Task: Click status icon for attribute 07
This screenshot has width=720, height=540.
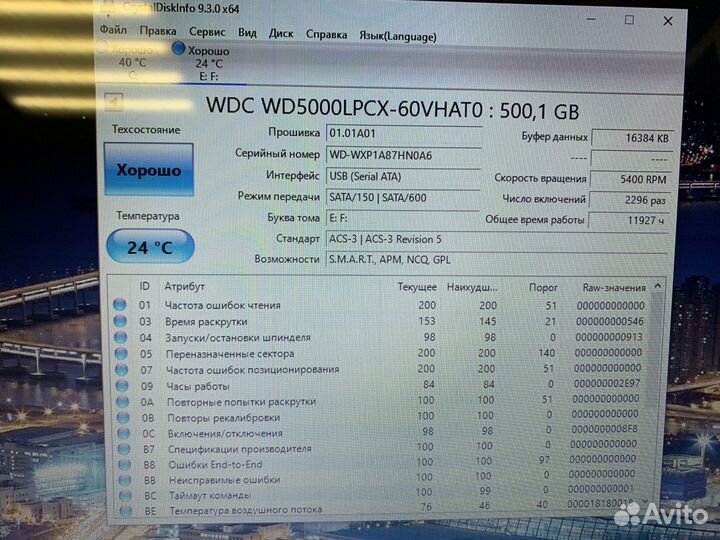Action: pyautogui.click(x=122, y=369)
